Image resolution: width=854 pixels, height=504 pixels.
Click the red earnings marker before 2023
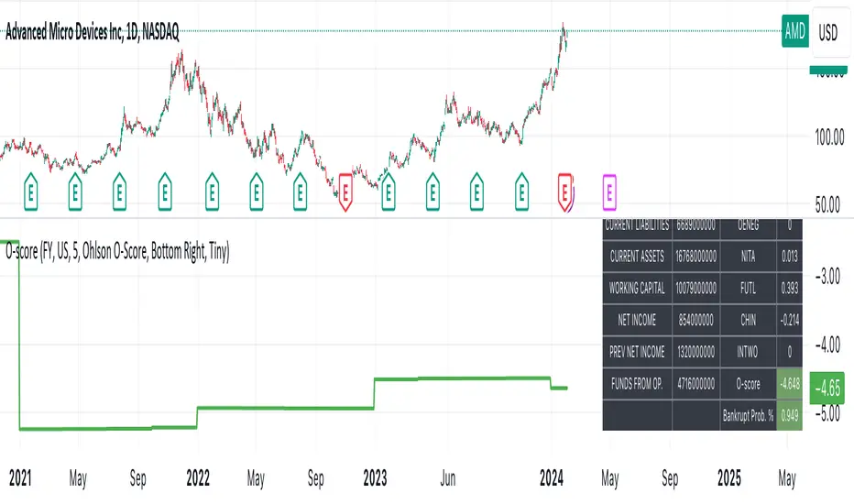[345, 192]
